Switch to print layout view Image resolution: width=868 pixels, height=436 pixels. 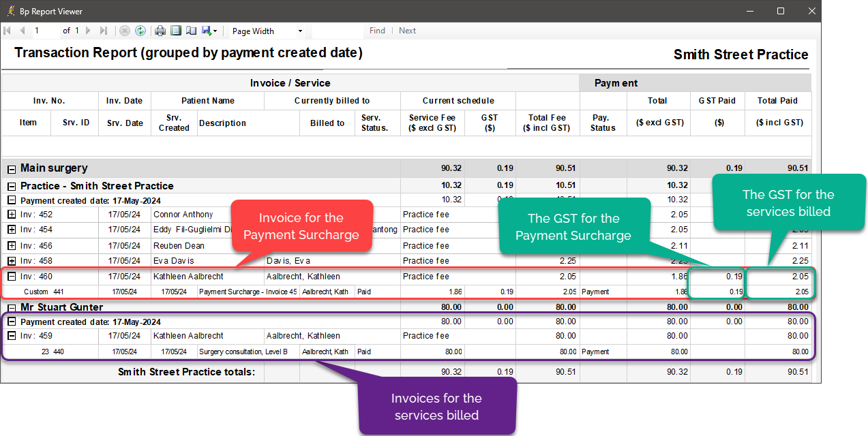coord(176,31)
